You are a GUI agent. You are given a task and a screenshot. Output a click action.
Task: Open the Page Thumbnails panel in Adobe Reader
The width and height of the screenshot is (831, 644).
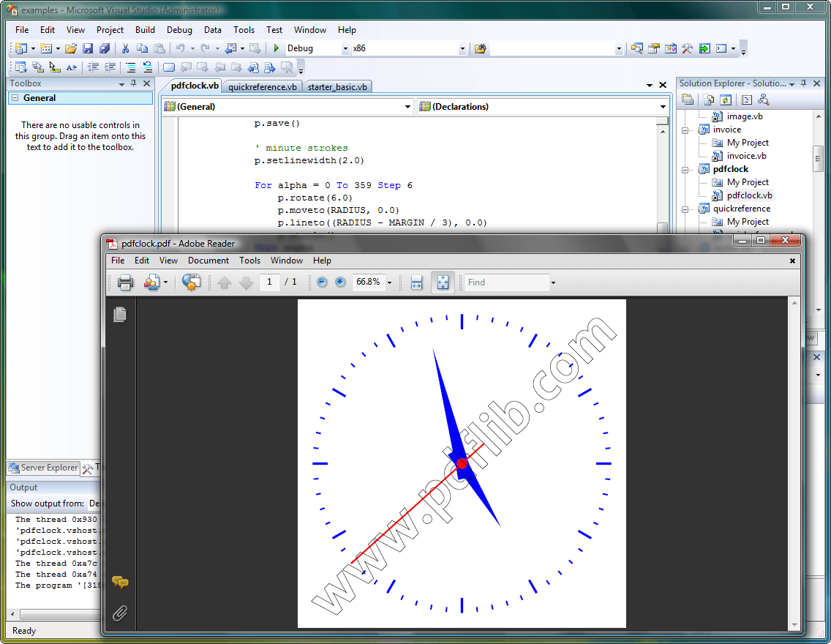[x=120, y=315]
